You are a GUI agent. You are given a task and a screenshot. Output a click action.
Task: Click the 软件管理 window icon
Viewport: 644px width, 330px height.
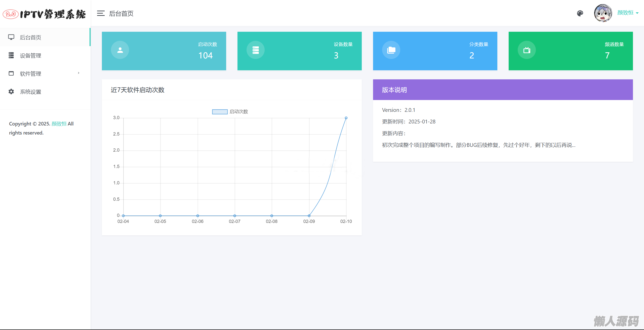pyautogui.click(x=11, y=74)
